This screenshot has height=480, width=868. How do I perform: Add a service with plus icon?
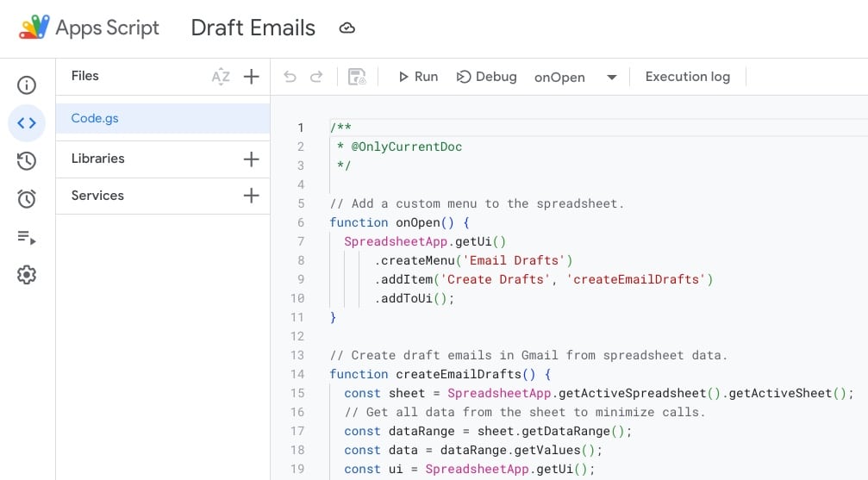tap(251, 196)
